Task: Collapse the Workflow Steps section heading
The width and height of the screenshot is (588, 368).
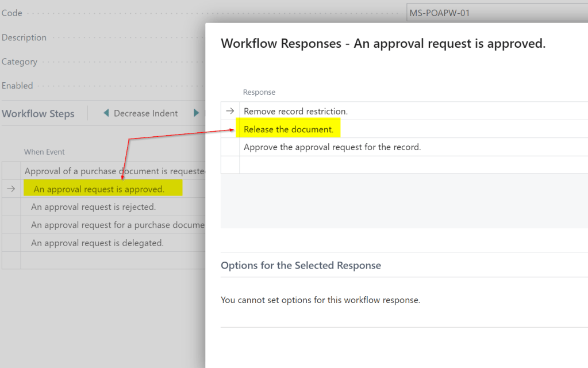Action: click(38, 114)
